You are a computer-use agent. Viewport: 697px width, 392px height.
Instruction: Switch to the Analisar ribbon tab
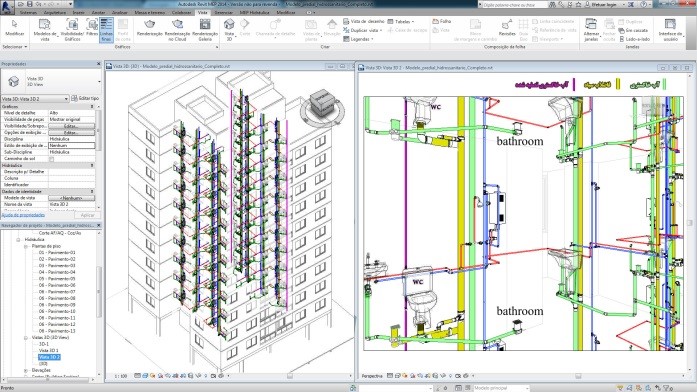[120, 12]
